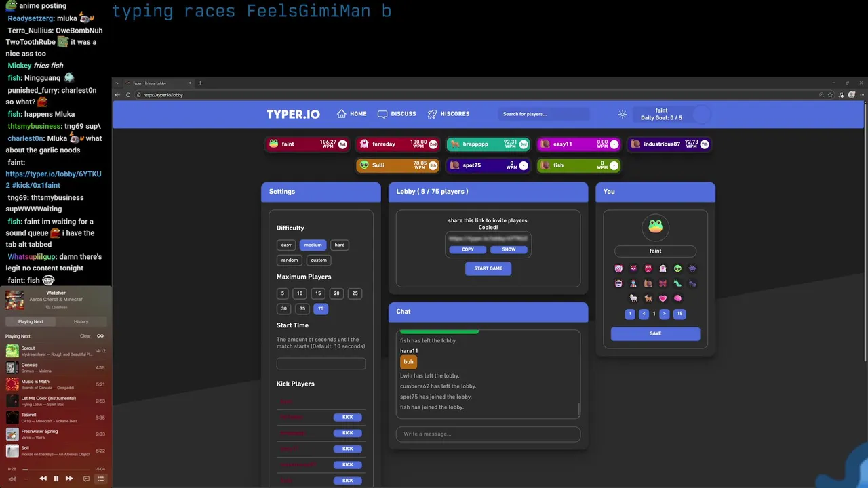The image size is (868, 488).
Task: Pick the clown avatar
Action: click(x=618, y=268)
